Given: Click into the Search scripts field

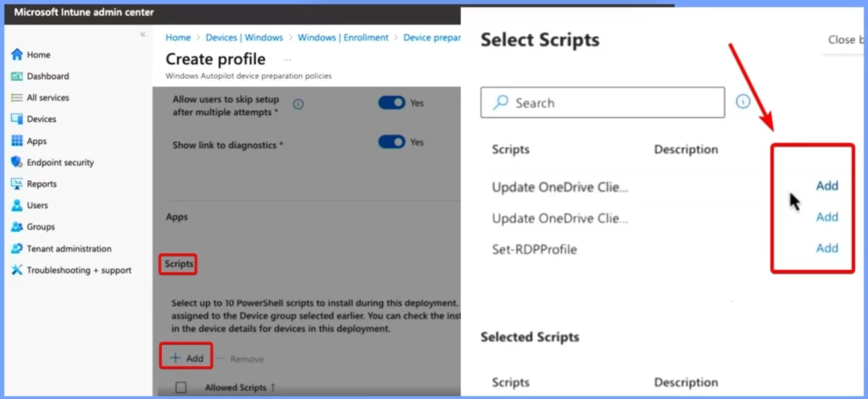Looking at the screenshot, I should pyautogui.click(x=603, y=103).
